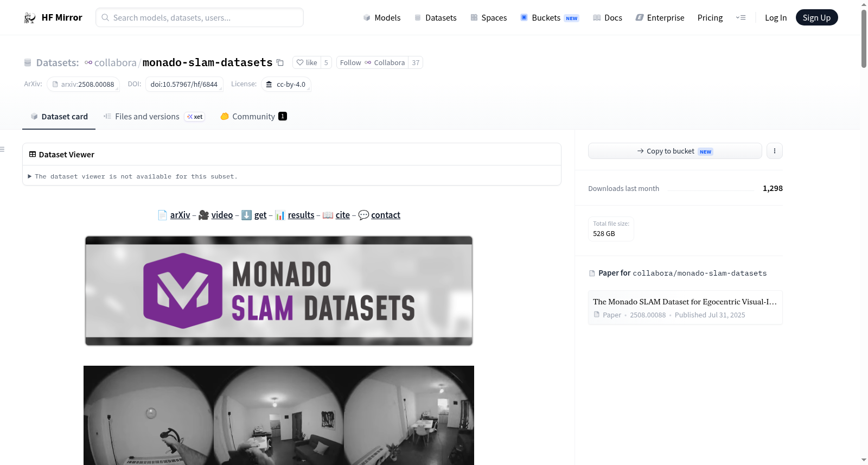Viewport: 868px width, 465px height.
Task: Click the 528 GB total file size
Action: point(604,234)
